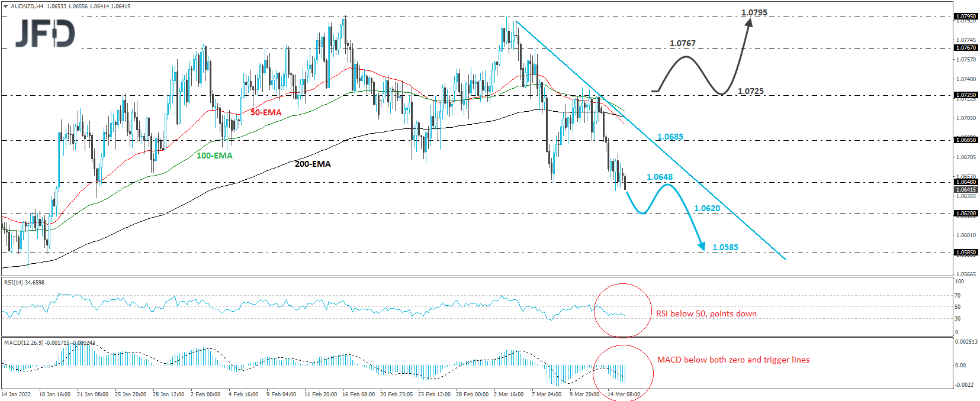Screen dimensions: 980x401
Task: Click the 7 Mar 04:00 time label
Action: coord(547,394)
